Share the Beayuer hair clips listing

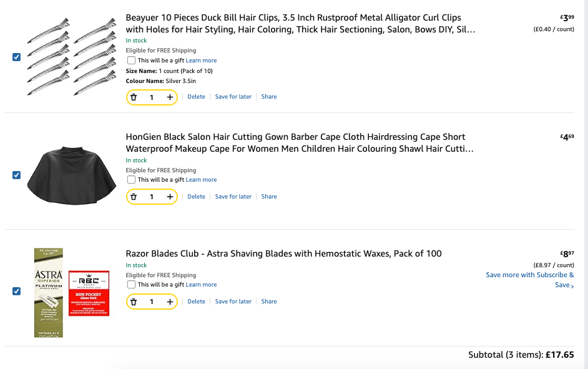[x=269, y=97]
